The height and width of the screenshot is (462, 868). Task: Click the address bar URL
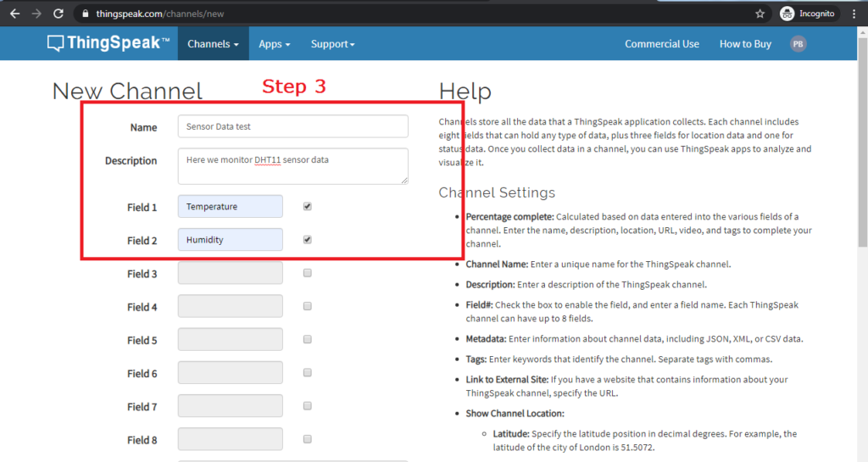coord(160,14)
